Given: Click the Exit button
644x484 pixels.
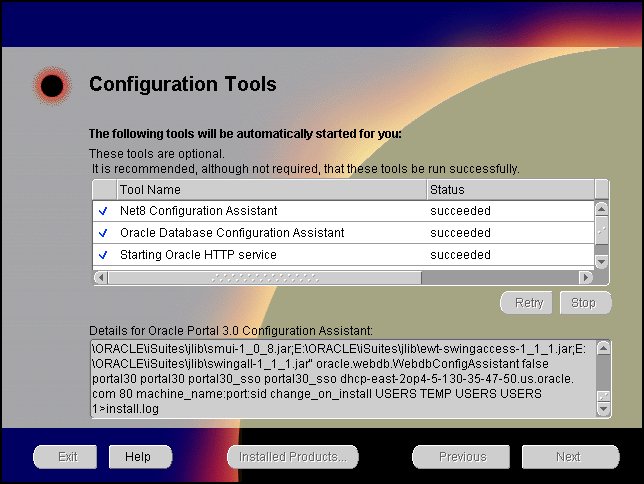Looking at the screenshot, I should [65, 456].
